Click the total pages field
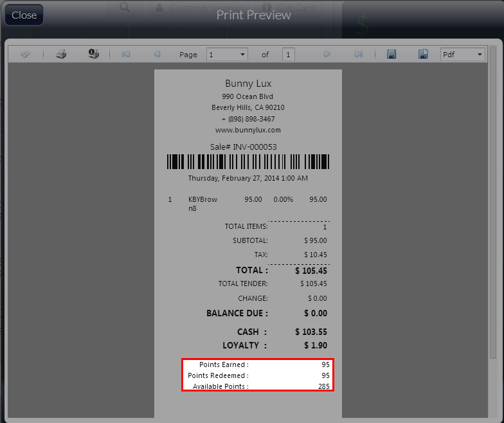Viewport: 504px width, 423px height. (x=289, y=55)
